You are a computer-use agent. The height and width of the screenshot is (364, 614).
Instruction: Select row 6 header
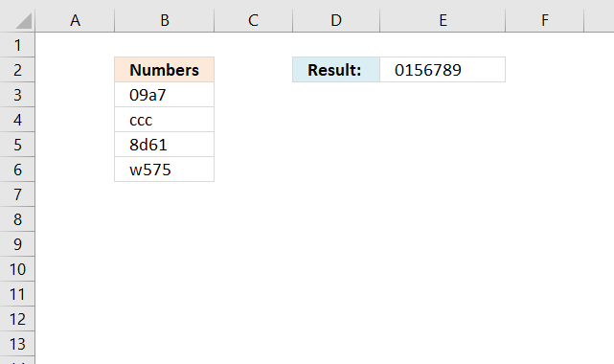pyautogui.click(x=17, y=170)
